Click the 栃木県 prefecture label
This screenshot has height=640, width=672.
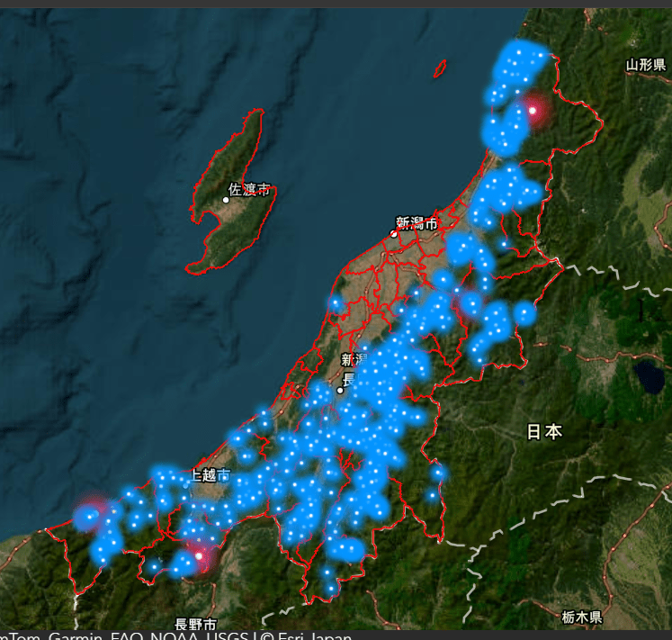[x=581, y=617]
